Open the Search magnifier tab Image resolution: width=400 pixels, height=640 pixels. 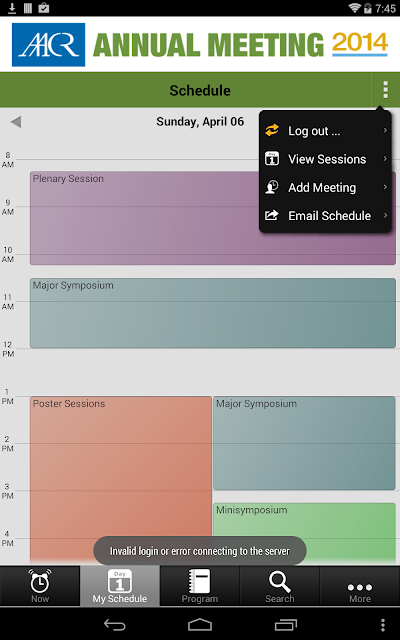tap(280, 586)
